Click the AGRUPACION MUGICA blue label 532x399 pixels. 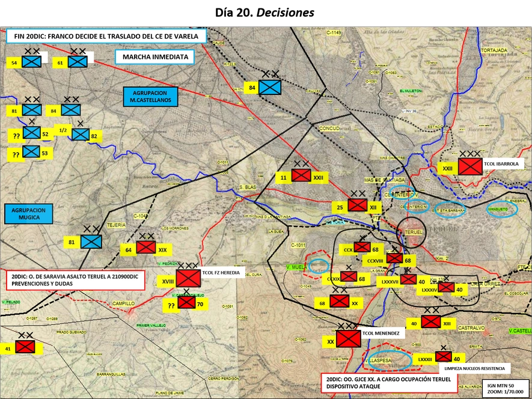(29, 214)
